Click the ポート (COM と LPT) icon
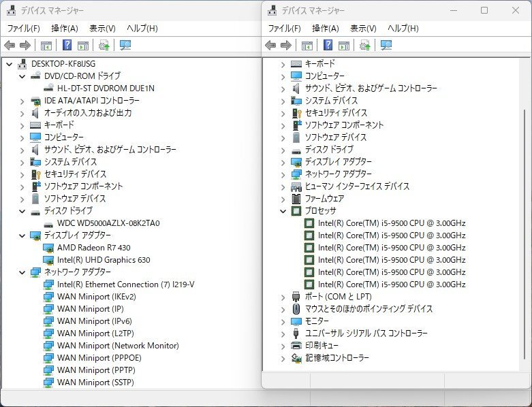Image resolution: width=532 pixels, height=407 pixels. click(296, 297)
